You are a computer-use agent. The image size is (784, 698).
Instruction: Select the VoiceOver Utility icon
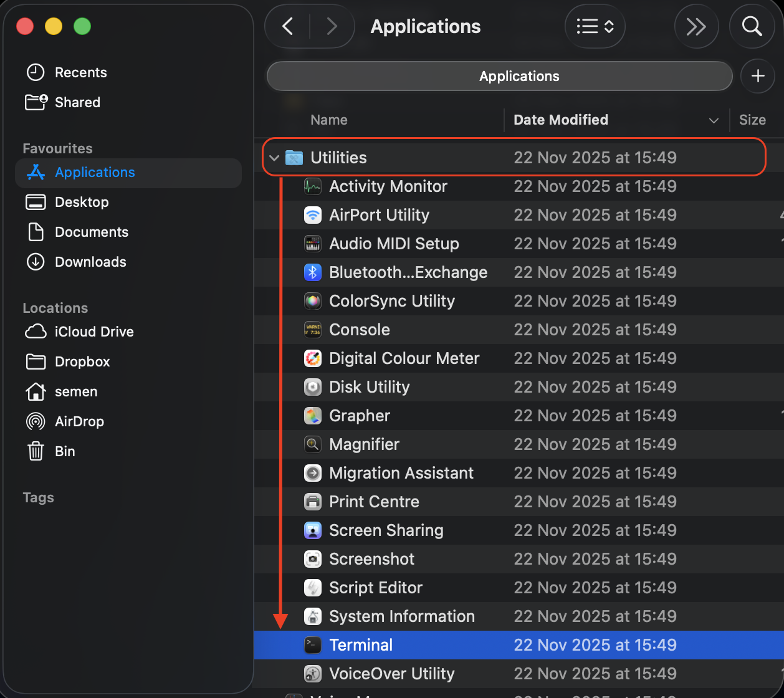click(312, 674)
